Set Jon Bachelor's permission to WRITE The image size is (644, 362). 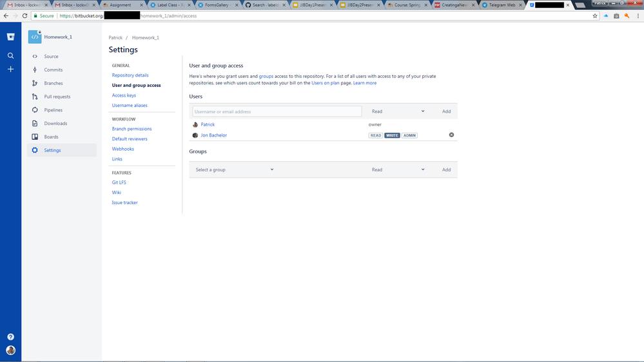tap(392, 135)
